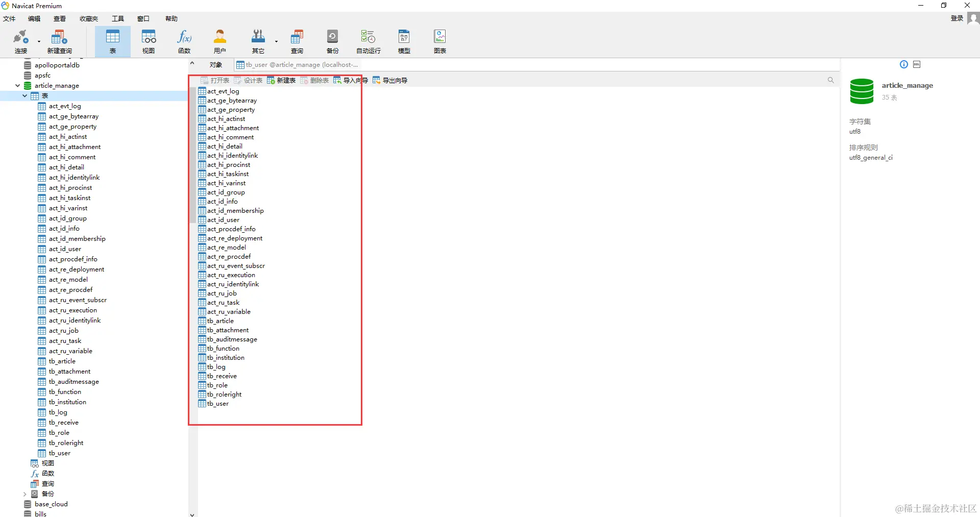Click the 新建表 button
980x517 pixels.
coord(281,81)
